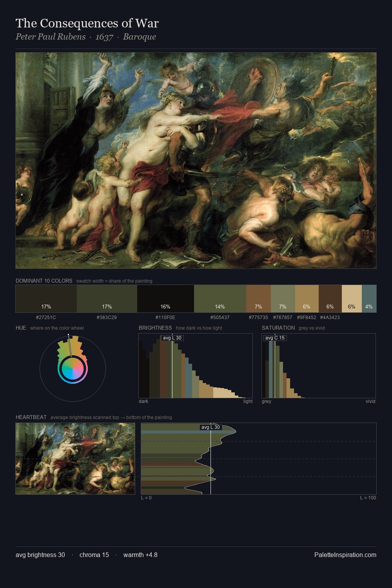Image resolution: width=392 pixels, height=588 pixels.
Task: Pick the near-black 16% swatch #110F0E
Action: 165,299
